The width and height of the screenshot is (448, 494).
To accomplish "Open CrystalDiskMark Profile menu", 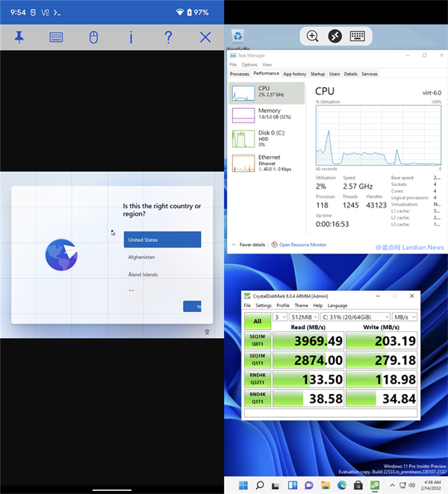I will click(x=283, y=306).
